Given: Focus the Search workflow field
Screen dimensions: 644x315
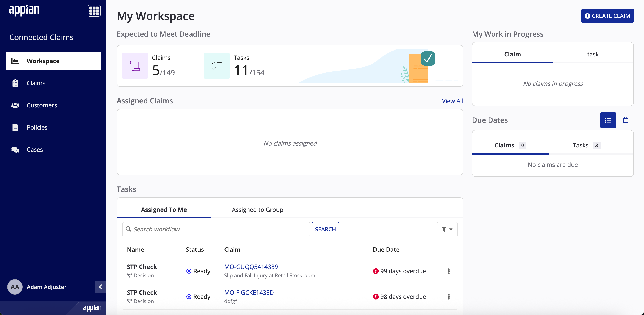Looking at the screenshot, I should (x=216, y=229).
